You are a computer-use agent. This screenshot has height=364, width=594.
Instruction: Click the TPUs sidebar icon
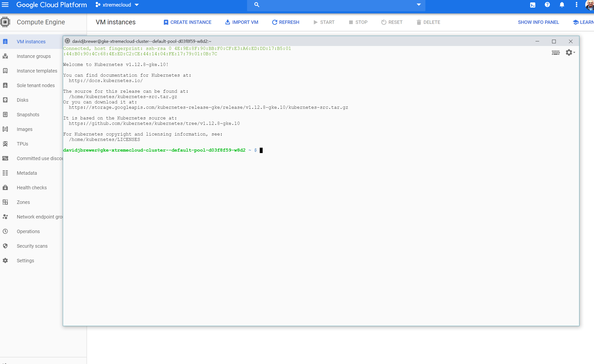(5, 144)
